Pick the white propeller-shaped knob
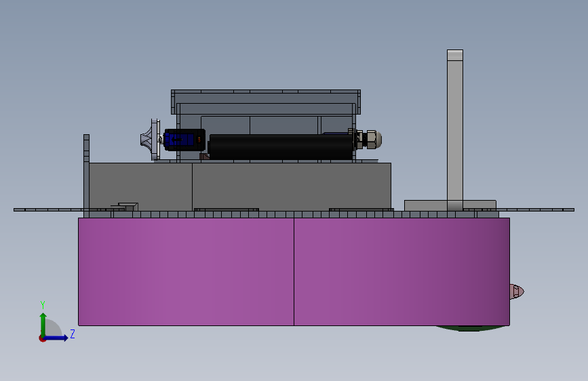The width and height of the screenshot is (588, 381). (150, 140)
